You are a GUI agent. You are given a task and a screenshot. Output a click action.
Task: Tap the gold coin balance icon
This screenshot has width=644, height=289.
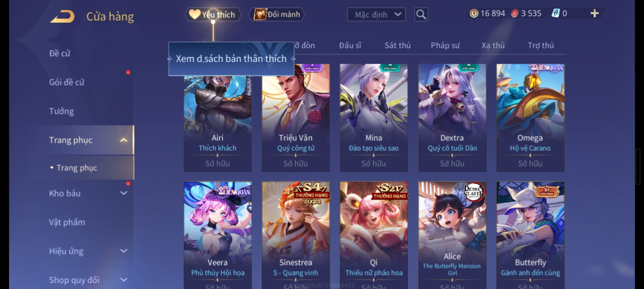[474, 13]
